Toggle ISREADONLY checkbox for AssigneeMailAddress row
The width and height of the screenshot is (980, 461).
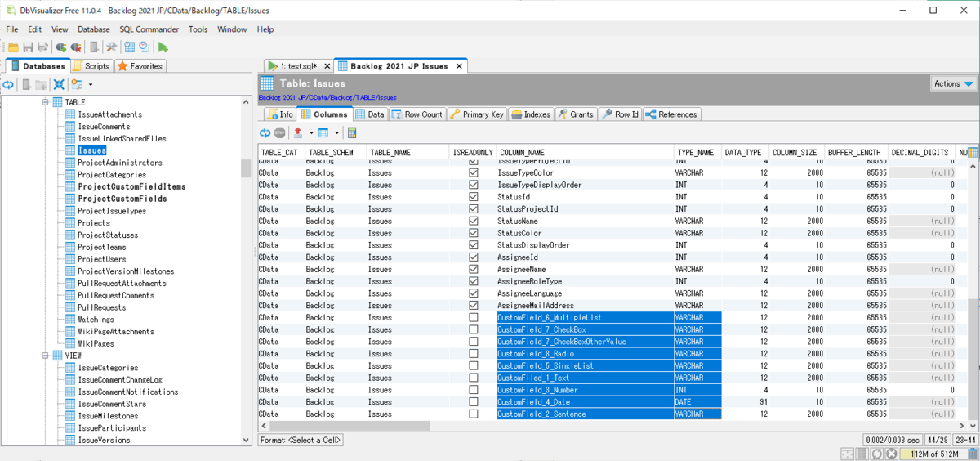click(x=473, y=306)
